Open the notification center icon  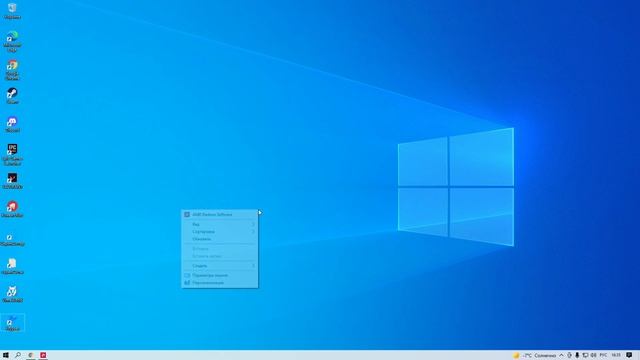click(x=629, y=356)
